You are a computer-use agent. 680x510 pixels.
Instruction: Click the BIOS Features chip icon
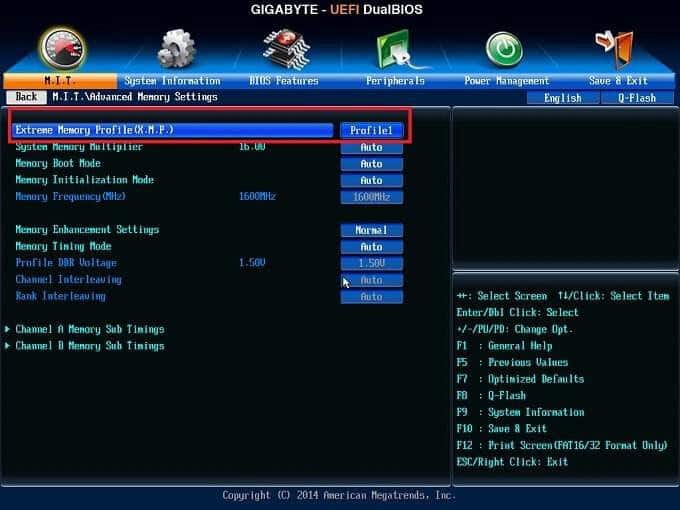coord(284,48)
